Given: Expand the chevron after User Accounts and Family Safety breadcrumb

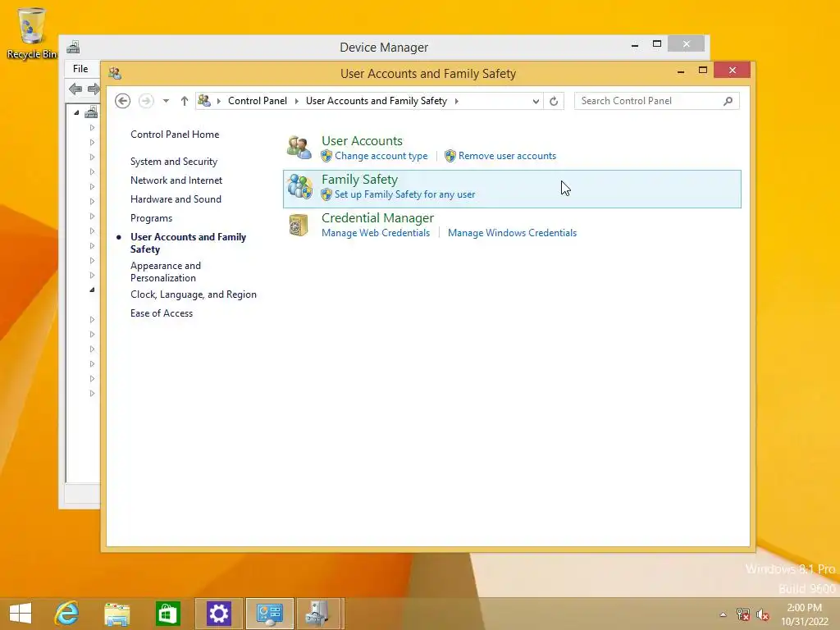Looking at the screenshot, I should pos(456,101).
